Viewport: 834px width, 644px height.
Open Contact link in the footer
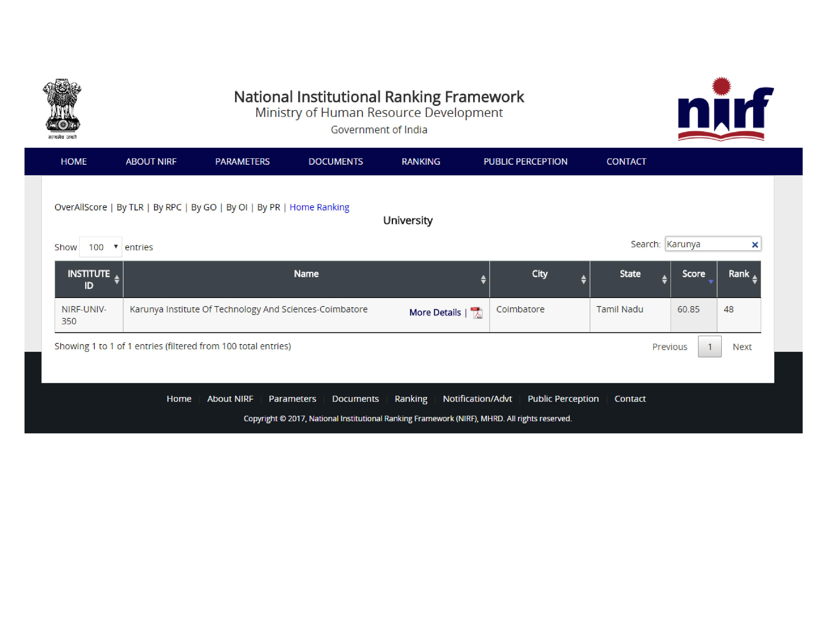click(630, 399)
